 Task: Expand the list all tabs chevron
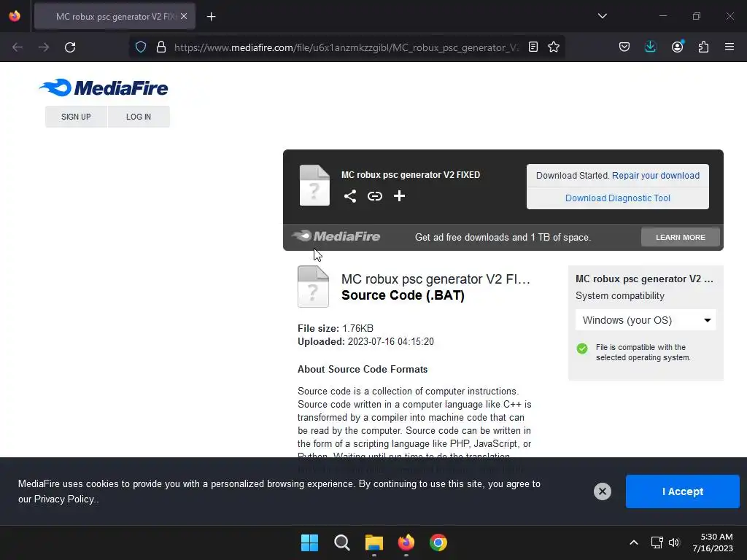(602, 16)
